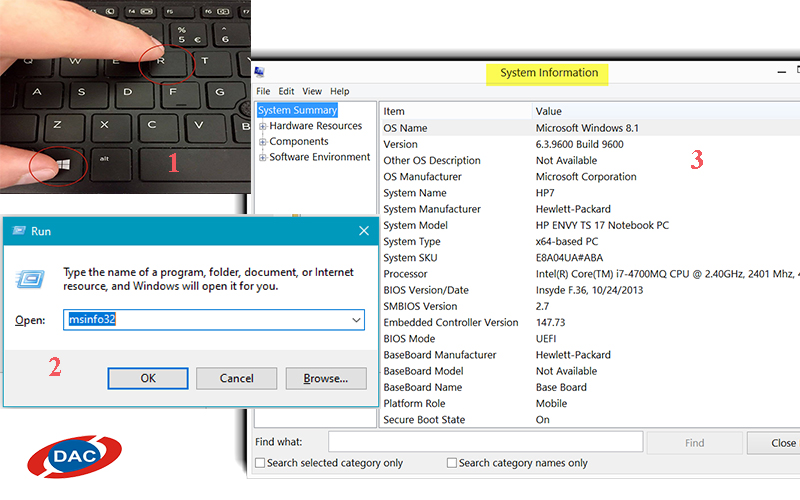800x500 pixels.
Task: Select the BaseBoard Model row
Action: point(590,371)
